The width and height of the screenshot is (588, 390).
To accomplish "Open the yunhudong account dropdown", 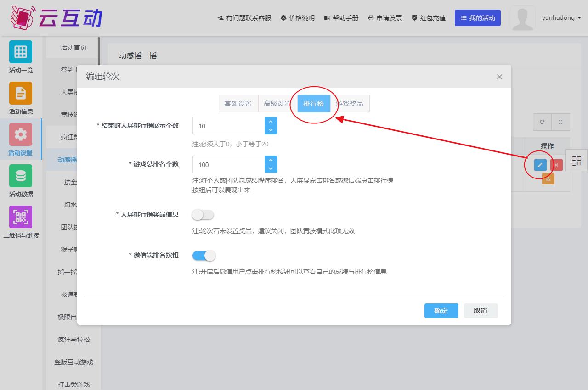I will coord(561,18).
